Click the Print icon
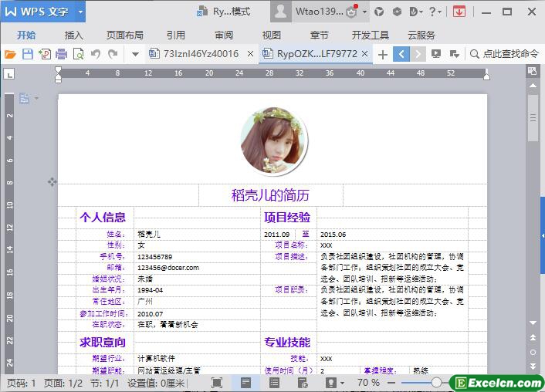This screenshot has width=545, height=392. point(61,54)
